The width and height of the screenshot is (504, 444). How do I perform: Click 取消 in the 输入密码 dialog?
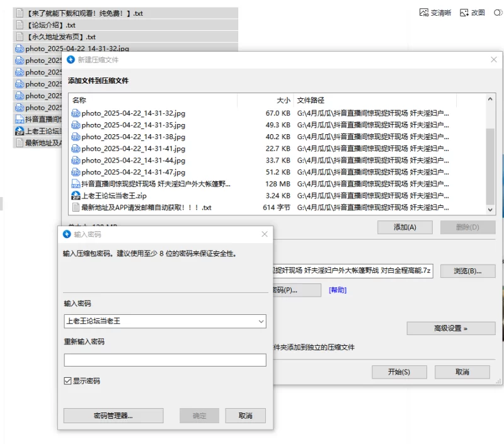coord(246,416)
